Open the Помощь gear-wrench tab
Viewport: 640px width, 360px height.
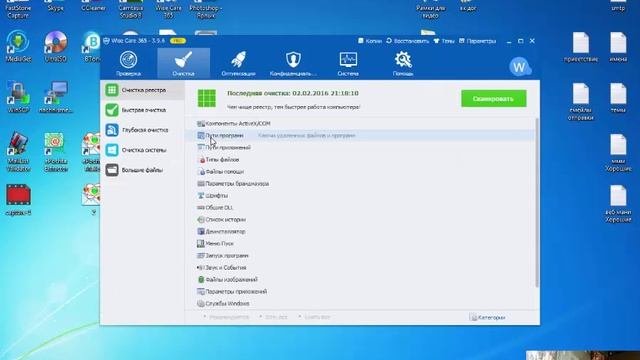[x=403, y=64]
